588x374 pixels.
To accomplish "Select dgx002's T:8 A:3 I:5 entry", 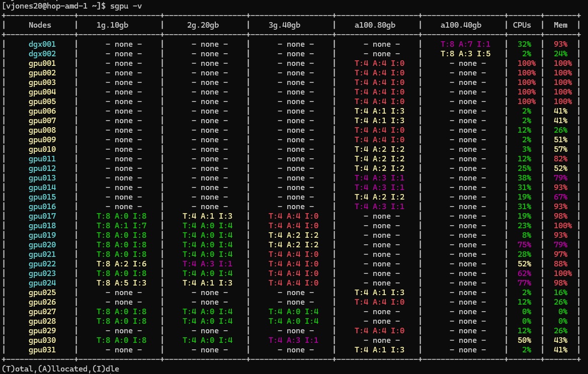I will tap(465, 54).
